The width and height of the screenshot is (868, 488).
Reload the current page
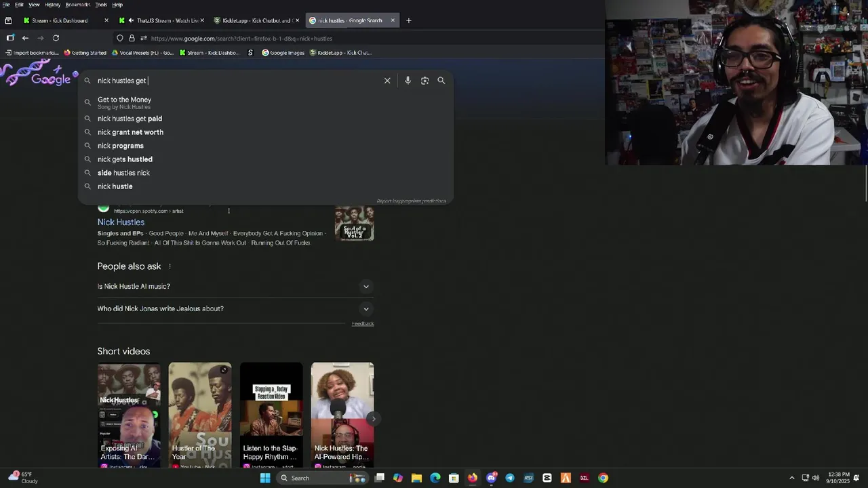pyautogui.click(x=56, y=38)
